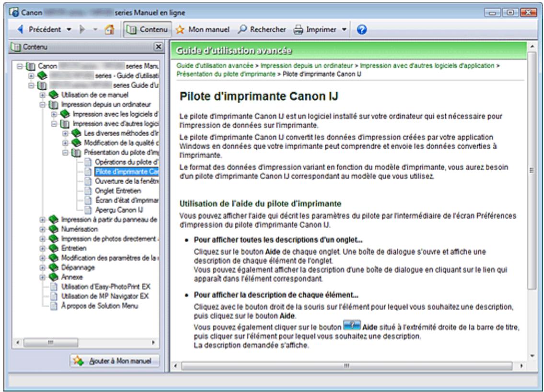
Task: Select Opérations du pilote tree item
Action: (126, 162)
